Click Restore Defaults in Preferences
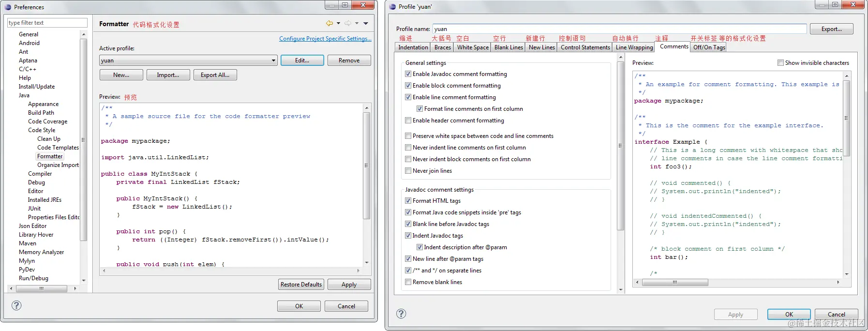This screenshot has height=331, width=868. pyautogui.click(x=301, y=285)
